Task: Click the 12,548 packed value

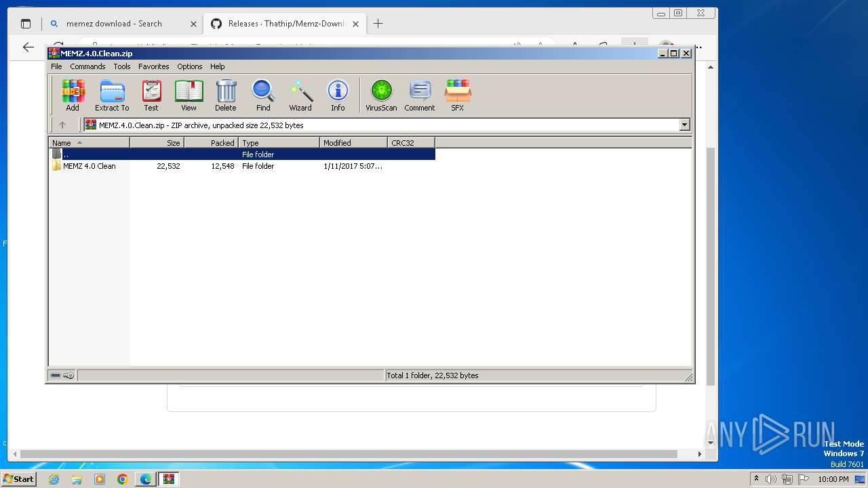Action: [222, 166]
